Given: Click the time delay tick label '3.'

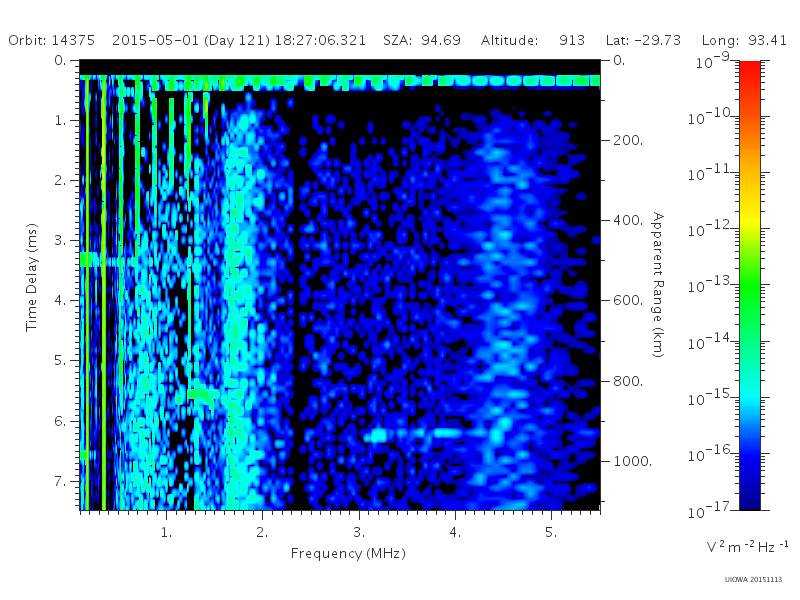Looking at the screenshot, I should tap(60, 240).
